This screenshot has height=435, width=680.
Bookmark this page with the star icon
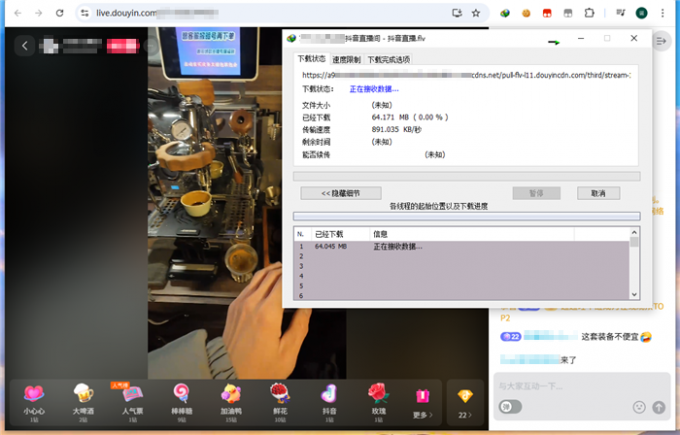tap(476, 13)
